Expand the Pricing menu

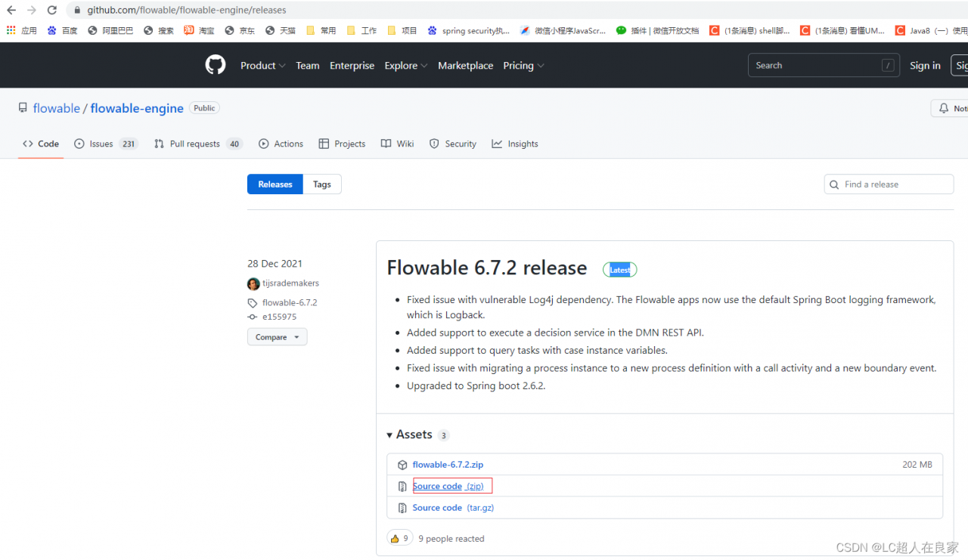pos(523,66)
